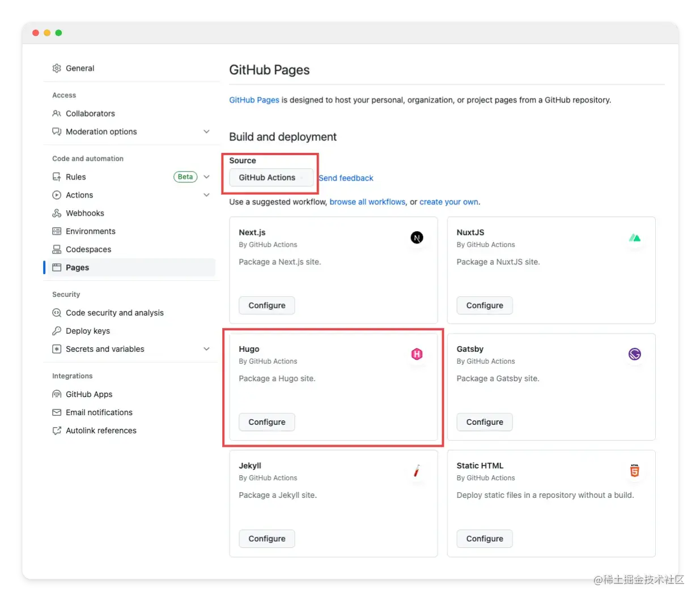This screenshot has width=700, height=601.
Task: Open the GitHub Actions source dropdown
Action: pyautogui.click(x=271, y=178)
